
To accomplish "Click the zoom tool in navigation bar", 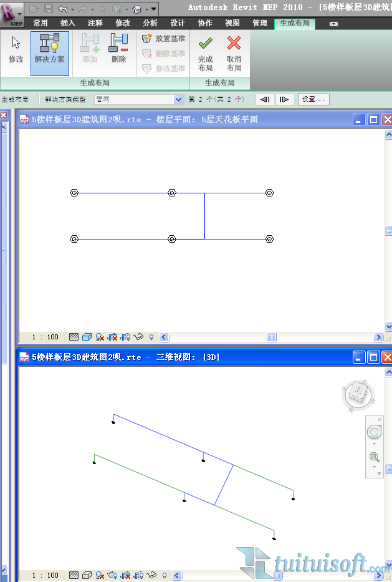I will pos(375,457).
